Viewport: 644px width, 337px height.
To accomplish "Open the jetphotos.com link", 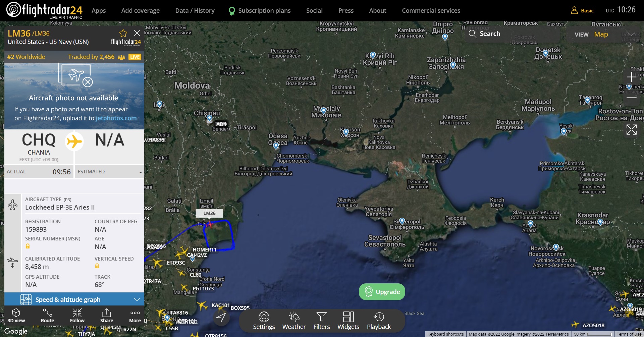I will pyautogui.click(x=116, y=118).
